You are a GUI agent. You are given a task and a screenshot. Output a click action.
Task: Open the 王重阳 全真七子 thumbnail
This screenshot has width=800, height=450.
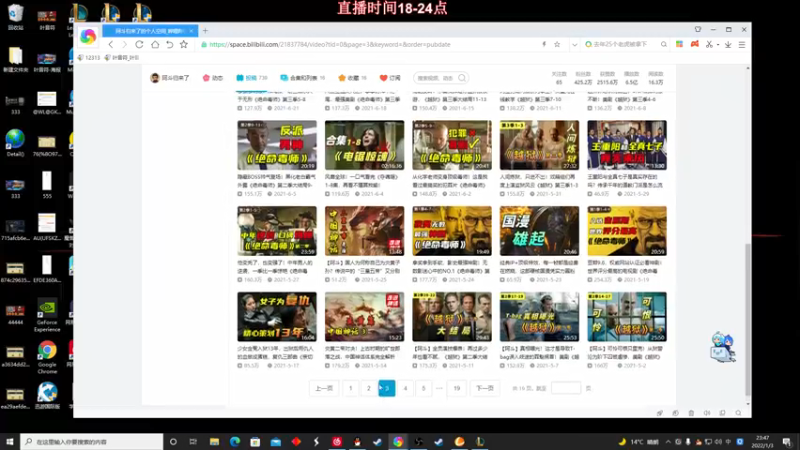[x=627, y=145]
